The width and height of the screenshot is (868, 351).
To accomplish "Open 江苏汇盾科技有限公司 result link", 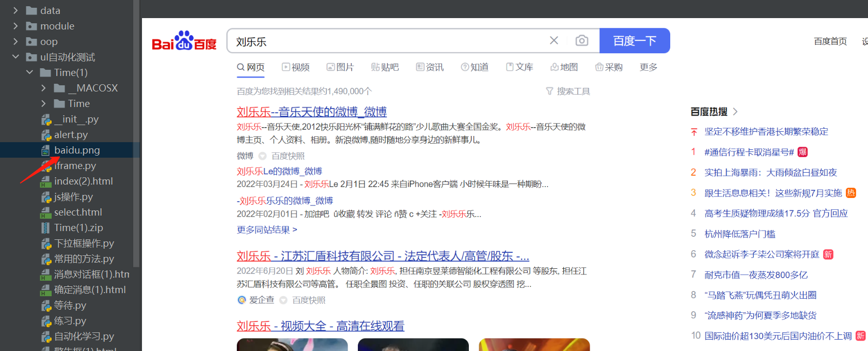I will point(383,256).
